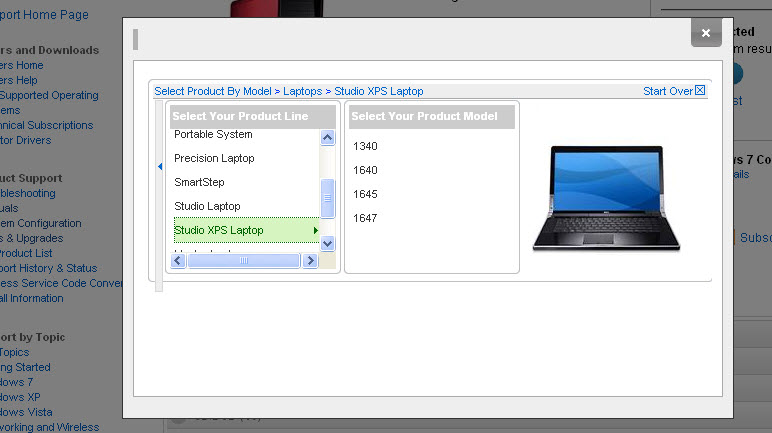
Task: Open Product List sidebar link
Action: [26, 253]
